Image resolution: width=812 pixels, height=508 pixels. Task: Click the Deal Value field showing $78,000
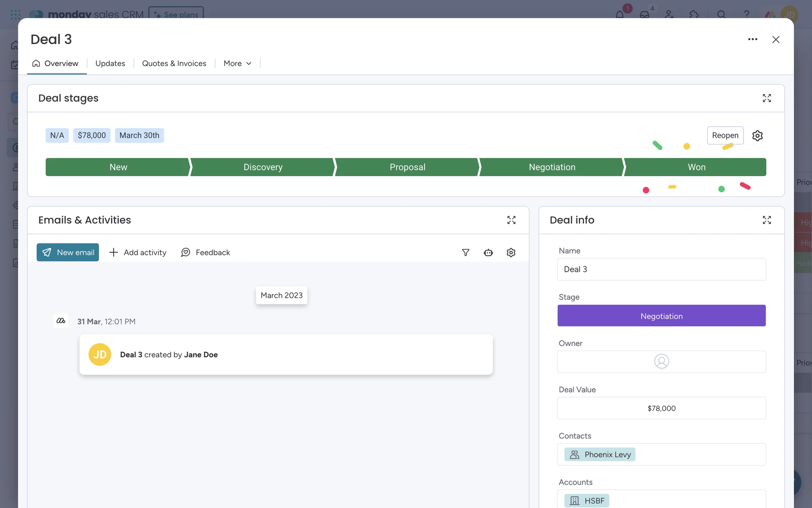pos(661,408)
